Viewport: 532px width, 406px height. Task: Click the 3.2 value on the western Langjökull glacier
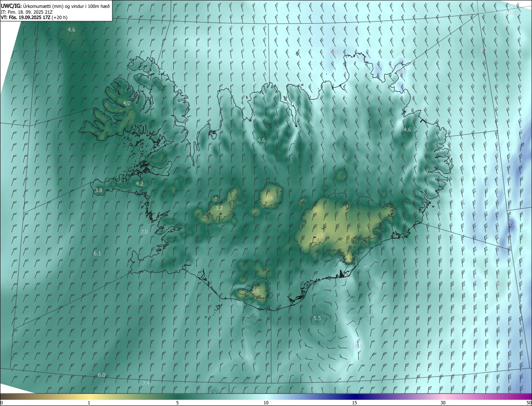pos(219,208)
